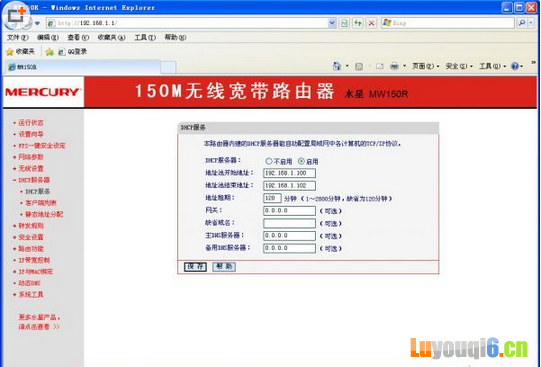Open the 客户端列表 sub-item
541x367 pixels.
41,203
